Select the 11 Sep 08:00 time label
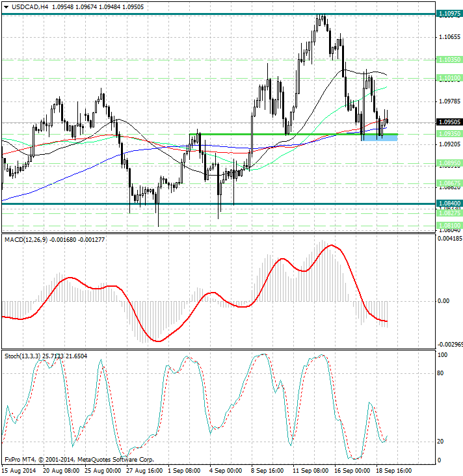 (311, 471)
